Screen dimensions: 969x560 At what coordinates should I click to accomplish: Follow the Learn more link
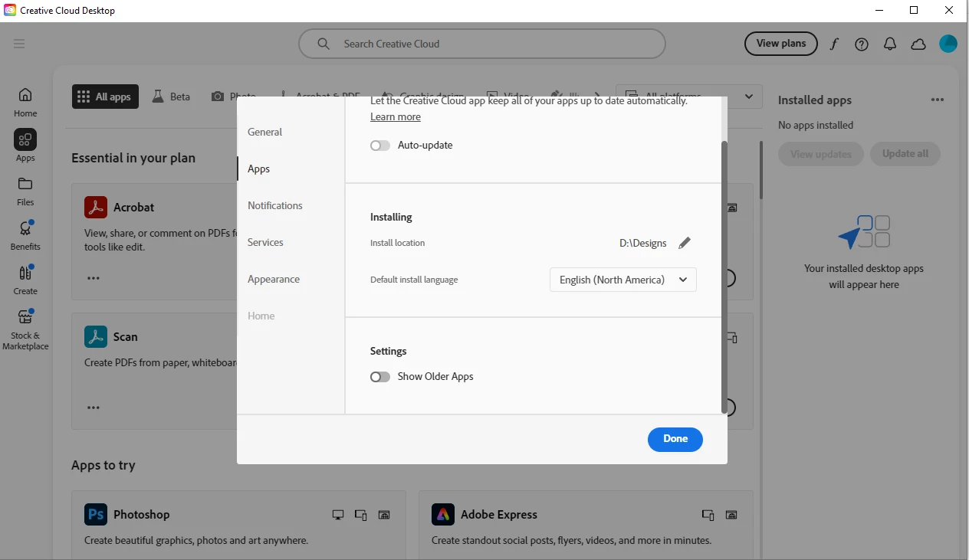click(396, 116)
